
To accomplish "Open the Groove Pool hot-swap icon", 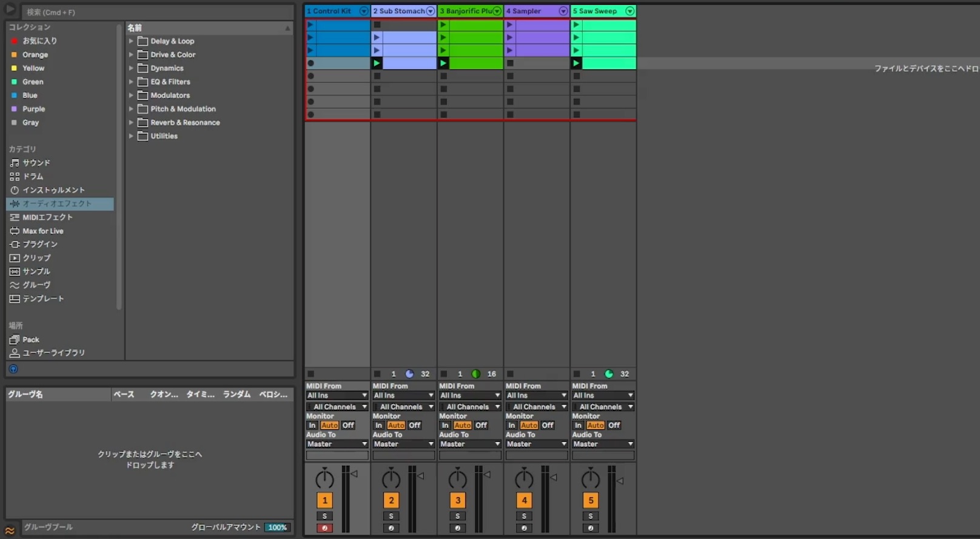I will (x=10, y=529).
